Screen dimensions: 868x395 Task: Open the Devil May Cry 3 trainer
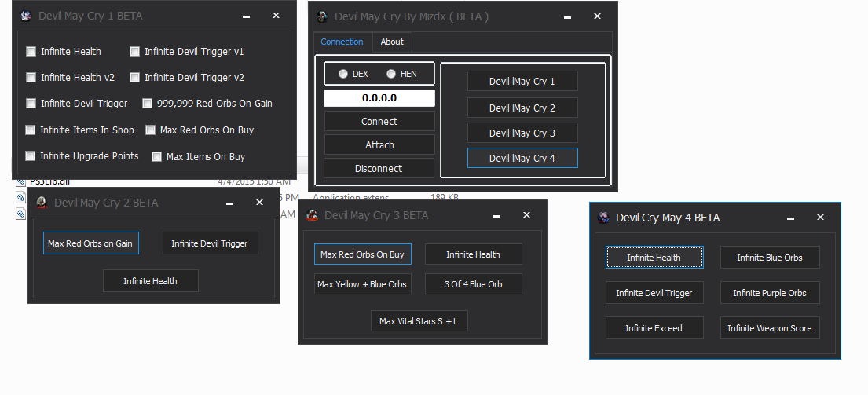pos(522,133)
